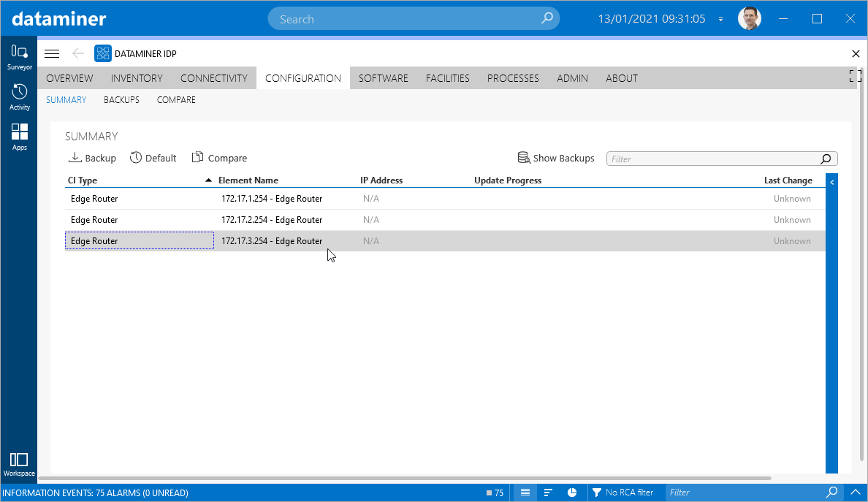The width and height of the screenshot is (868, 502).
Task: Switch to the ABOUT tab
Action: pyautogui.click(x=622, y=78)
